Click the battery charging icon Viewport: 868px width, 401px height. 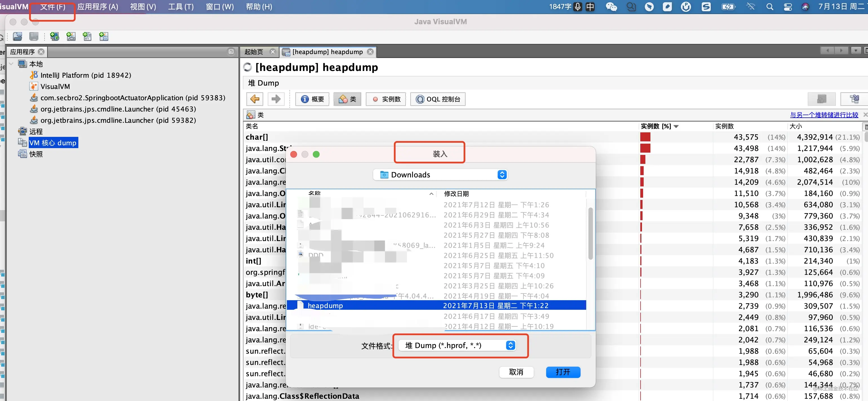point(728,7)
